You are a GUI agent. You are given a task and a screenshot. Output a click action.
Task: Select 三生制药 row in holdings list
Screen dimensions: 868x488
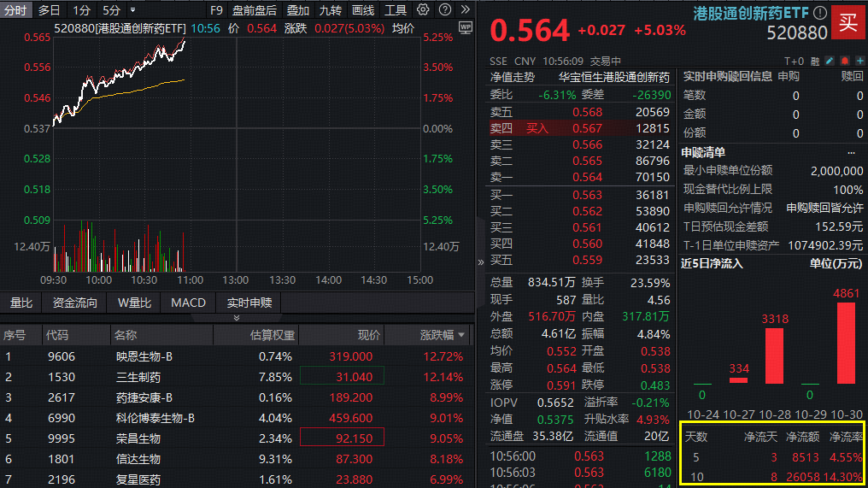(138, 377)
